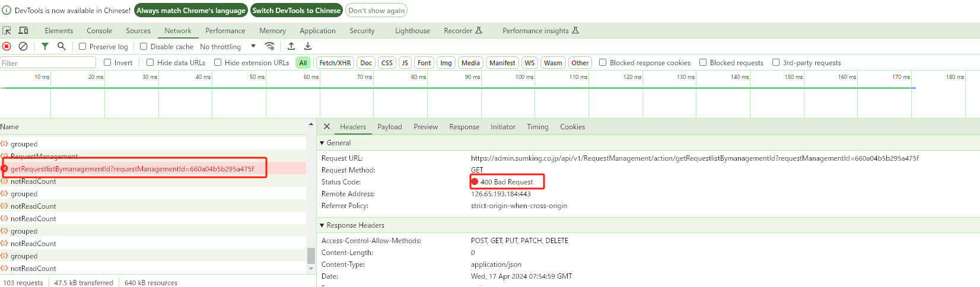Viewport: 980px width, 287px height.
Task: Open the network conditions Wi-Fi icon
Action: tap(269, 46)
